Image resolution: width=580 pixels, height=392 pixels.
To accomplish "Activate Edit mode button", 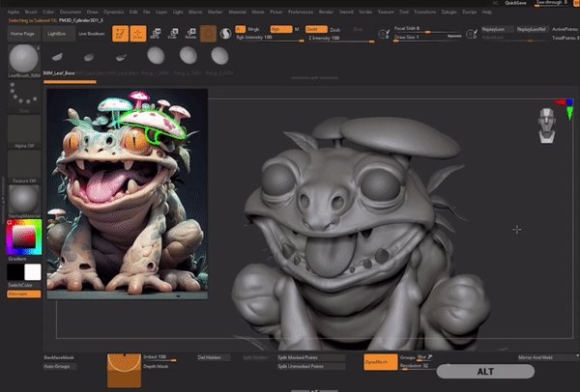I will point(120,34).
